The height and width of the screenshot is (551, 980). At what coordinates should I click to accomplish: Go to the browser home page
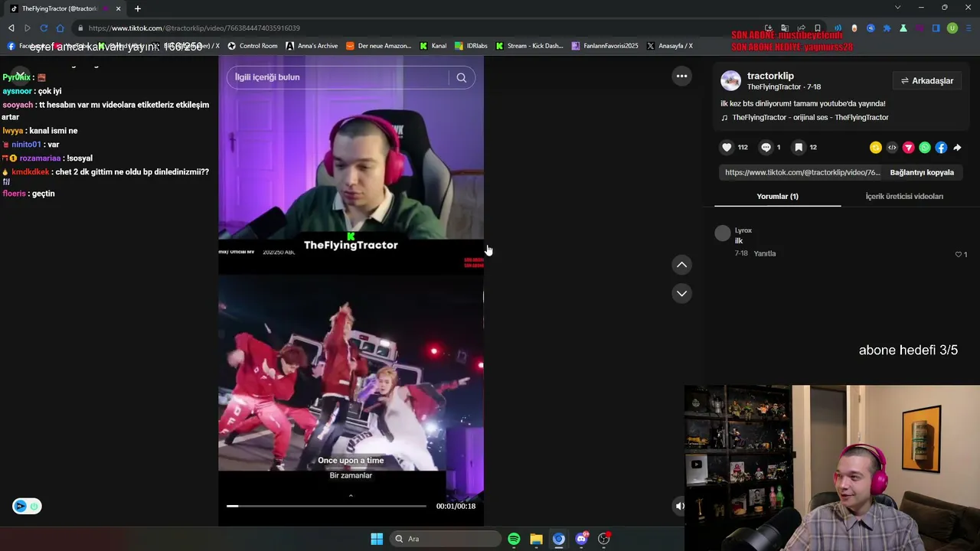click(x=60, y=28)
